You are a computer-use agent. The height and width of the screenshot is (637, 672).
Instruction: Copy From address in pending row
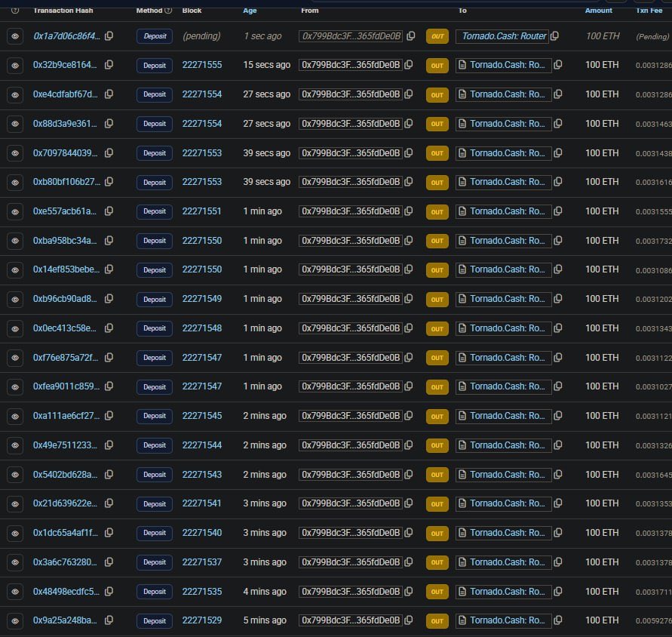coord(411,36)
